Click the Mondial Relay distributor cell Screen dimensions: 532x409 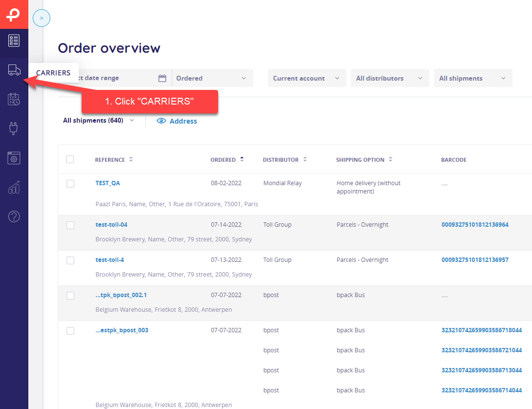tap(282, 183)
